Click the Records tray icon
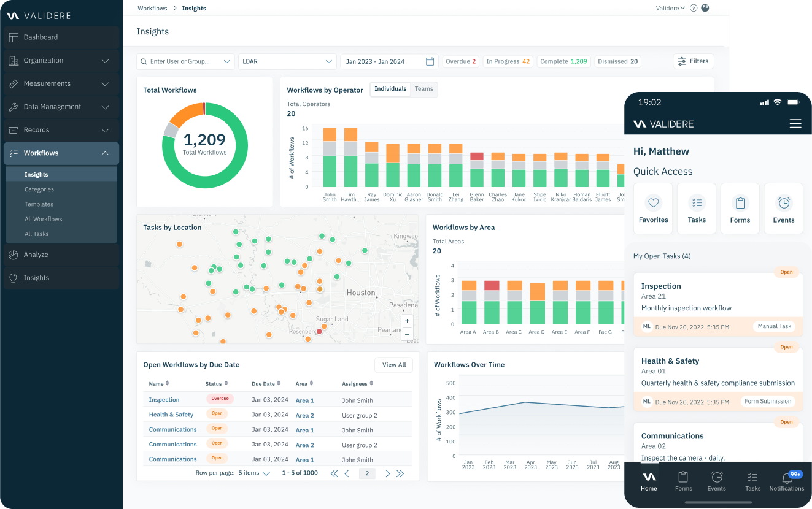The width and height of the screenshot is (812, 509). (x=14, y=130)
